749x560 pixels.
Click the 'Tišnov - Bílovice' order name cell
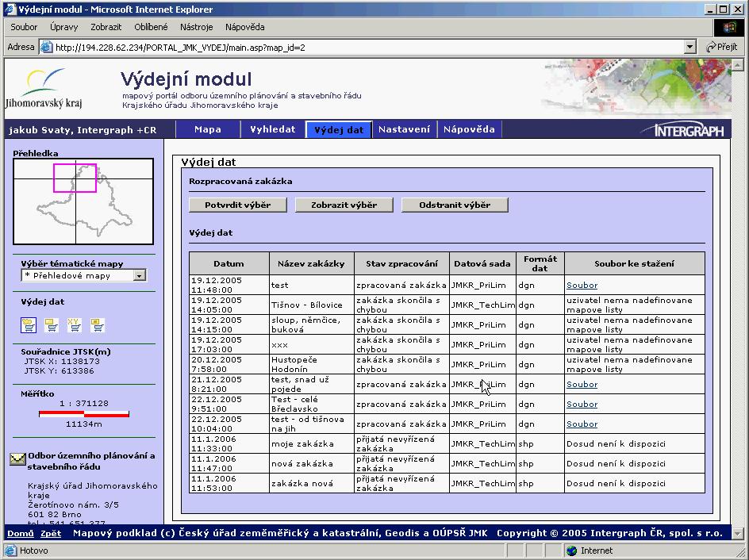(x=312, y=305)
